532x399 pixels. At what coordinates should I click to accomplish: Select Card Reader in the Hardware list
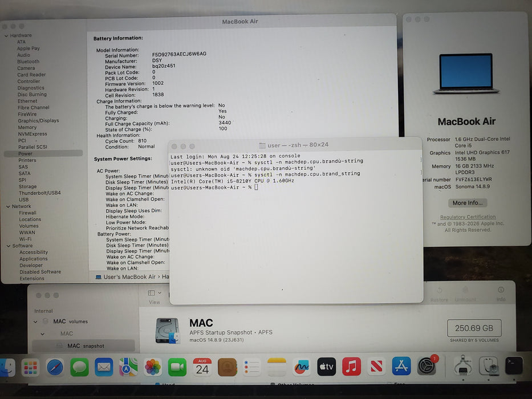click(31, 75)
